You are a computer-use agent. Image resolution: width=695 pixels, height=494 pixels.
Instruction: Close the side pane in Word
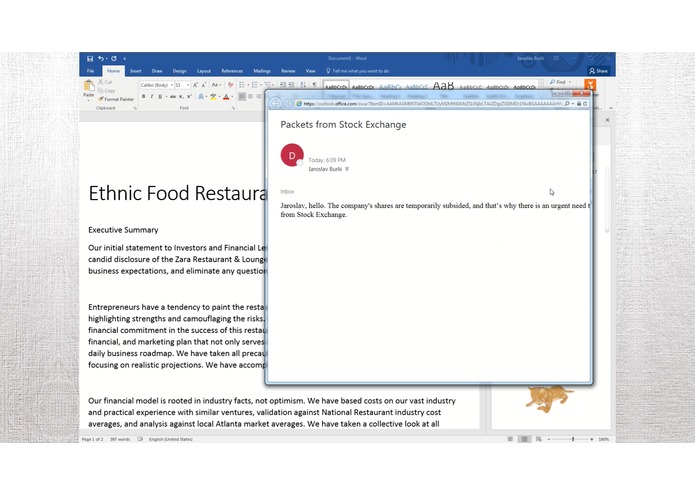coord(607,120)
